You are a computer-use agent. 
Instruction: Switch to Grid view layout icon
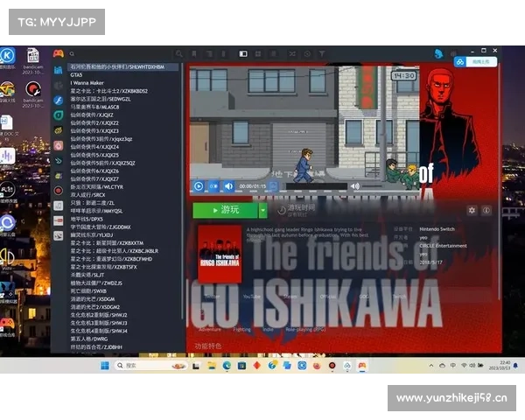(258, 53)
